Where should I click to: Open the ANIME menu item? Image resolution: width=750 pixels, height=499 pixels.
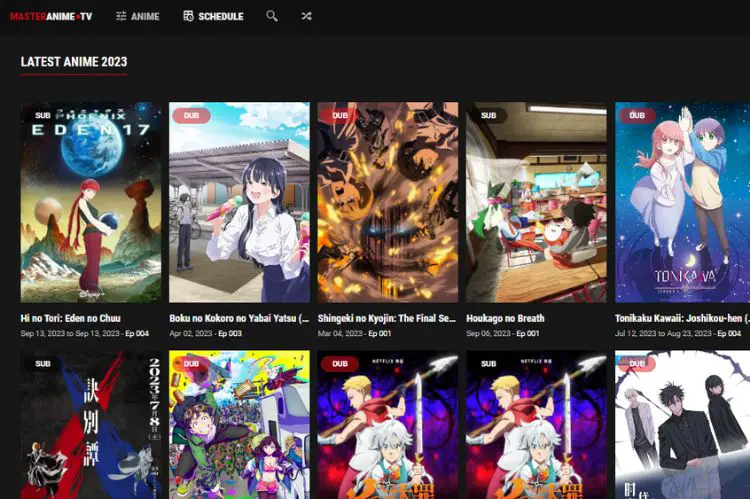[145, 16]
